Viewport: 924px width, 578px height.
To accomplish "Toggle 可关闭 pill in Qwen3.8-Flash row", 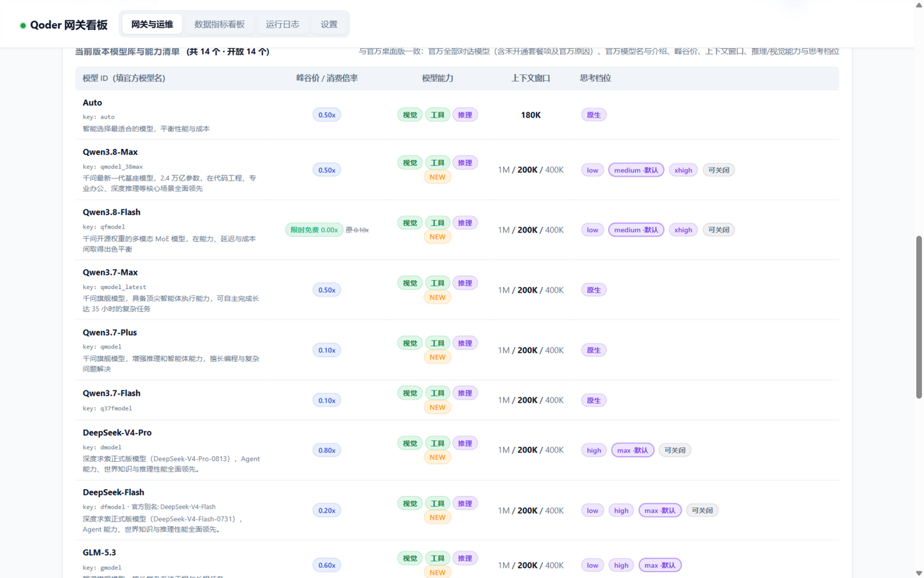I will coord(719,230).
